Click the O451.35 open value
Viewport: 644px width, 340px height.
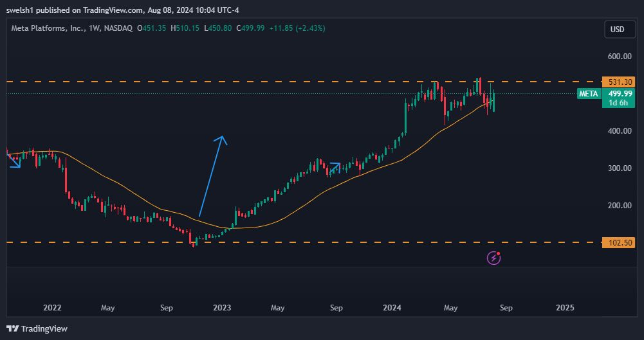(x=152, y=28)
